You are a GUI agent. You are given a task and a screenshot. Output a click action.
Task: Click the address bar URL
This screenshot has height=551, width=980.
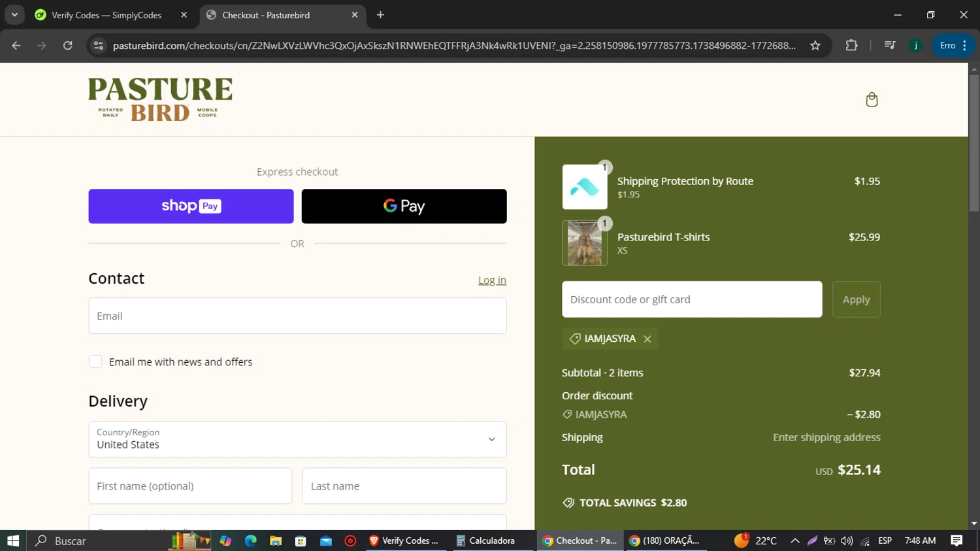click(454, 45)
